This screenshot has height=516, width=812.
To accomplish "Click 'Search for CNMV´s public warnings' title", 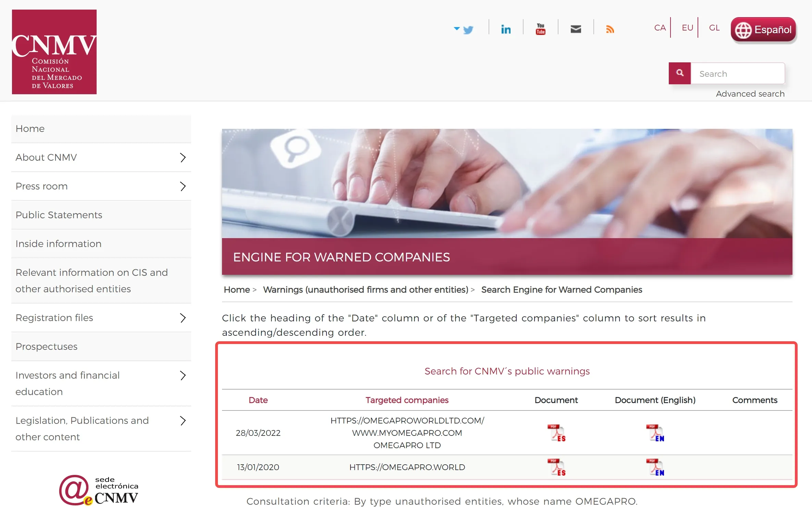I will pos(507,371).
